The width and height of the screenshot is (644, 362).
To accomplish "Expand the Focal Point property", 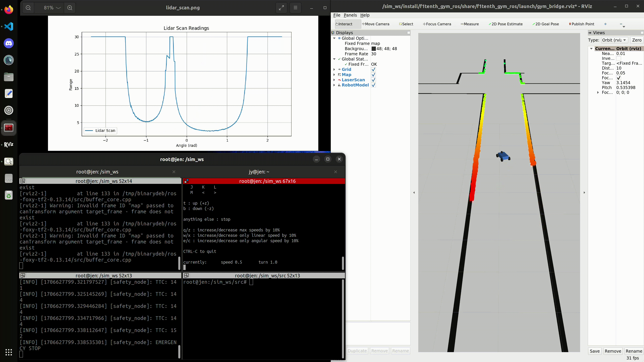I will [x=598, y=93].
